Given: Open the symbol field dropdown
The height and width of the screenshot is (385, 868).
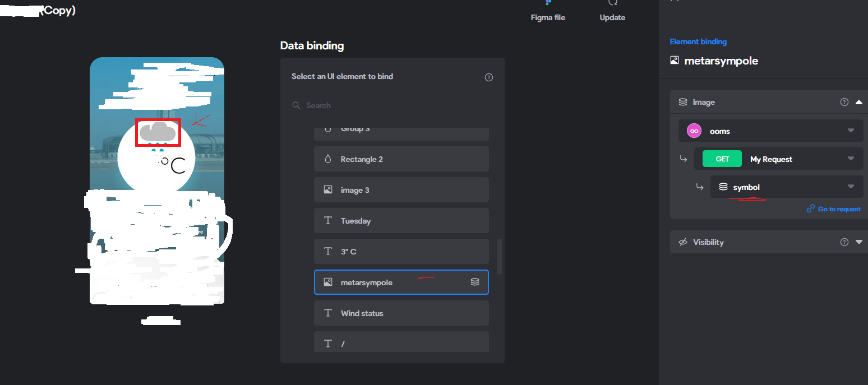Looking at the screenshot, I should [x=787, y=187].
